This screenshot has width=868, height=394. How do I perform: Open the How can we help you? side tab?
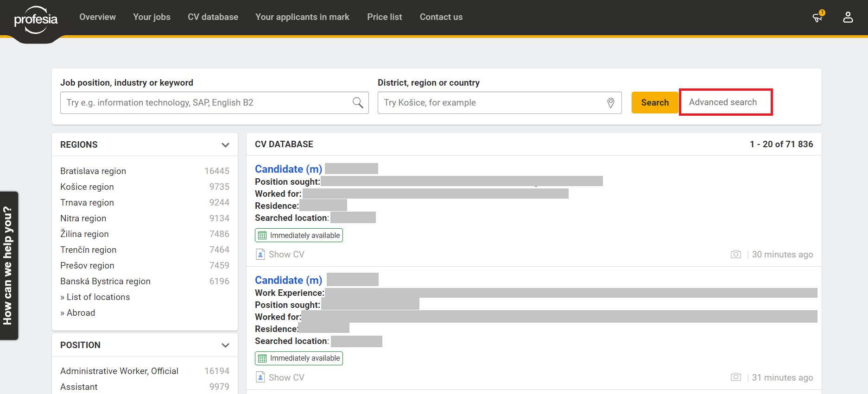pos(8,266)
